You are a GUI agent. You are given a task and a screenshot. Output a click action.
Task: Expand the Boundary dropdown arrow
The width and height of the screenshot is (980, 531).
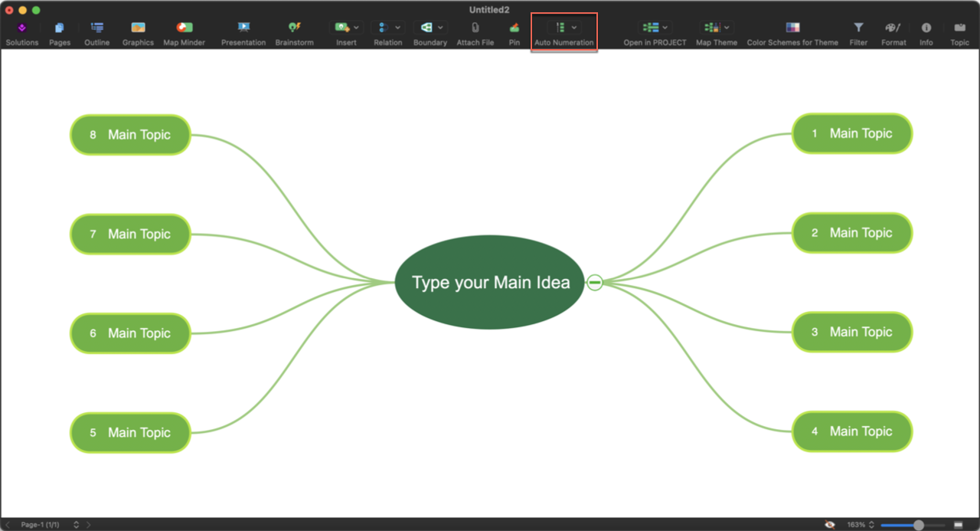point(440,28)
